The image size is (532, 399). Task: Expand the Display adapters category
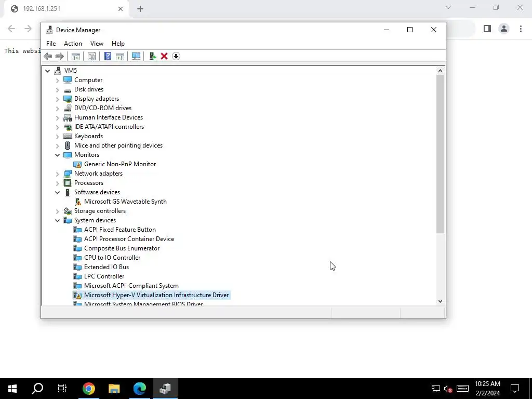(x=57, y=99)
